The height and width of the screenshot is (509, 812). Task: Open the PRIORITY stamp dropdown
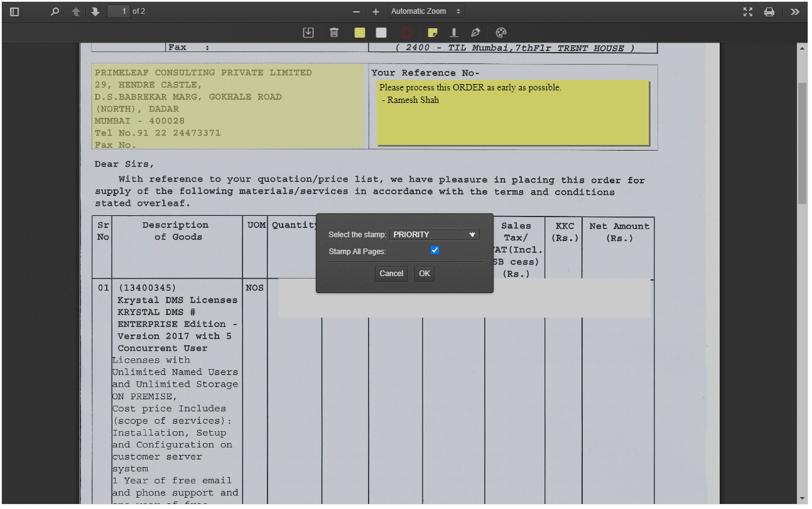(x=435, y=235)
